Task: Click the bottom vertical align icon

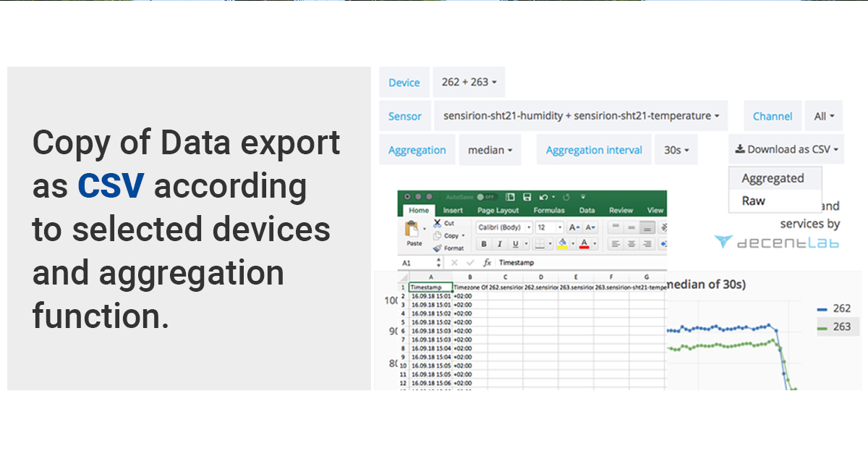Action: click(647, 227)
